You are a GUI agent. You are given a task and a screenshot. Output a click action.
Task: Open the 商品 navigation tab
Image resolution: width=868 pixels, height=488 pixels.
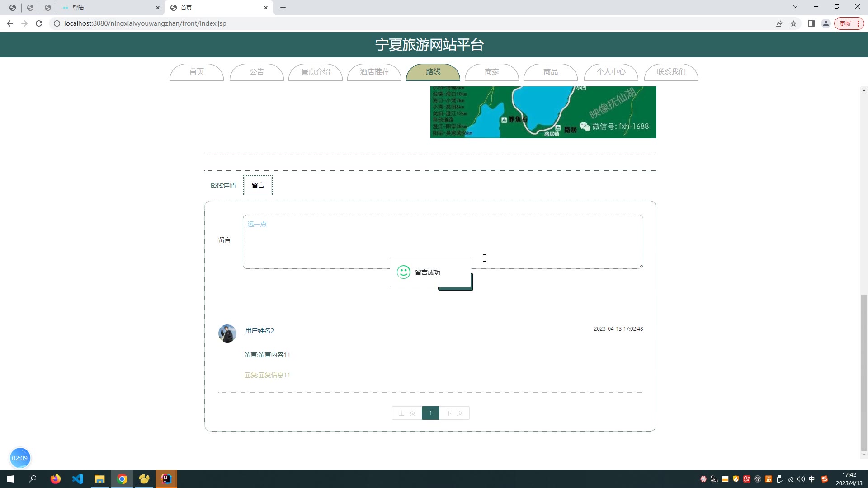point(551,72)
